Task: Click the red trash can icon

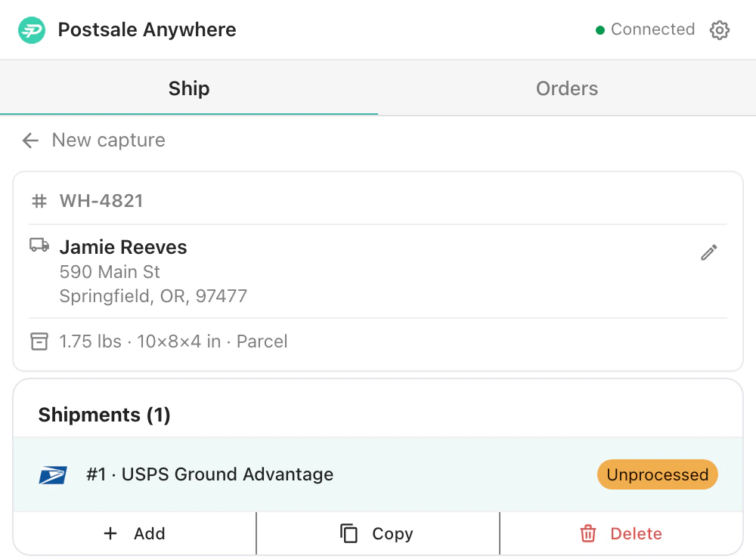Action: point(587,533)
